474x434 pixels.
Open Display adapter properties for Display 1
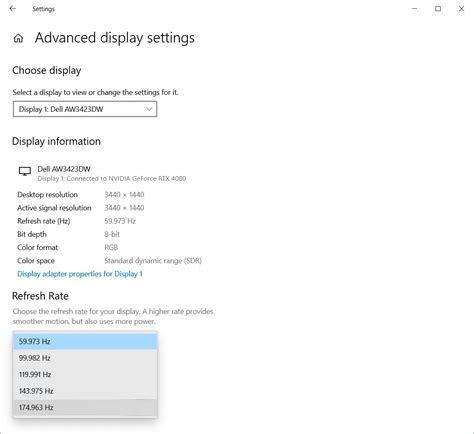(80, 274)
